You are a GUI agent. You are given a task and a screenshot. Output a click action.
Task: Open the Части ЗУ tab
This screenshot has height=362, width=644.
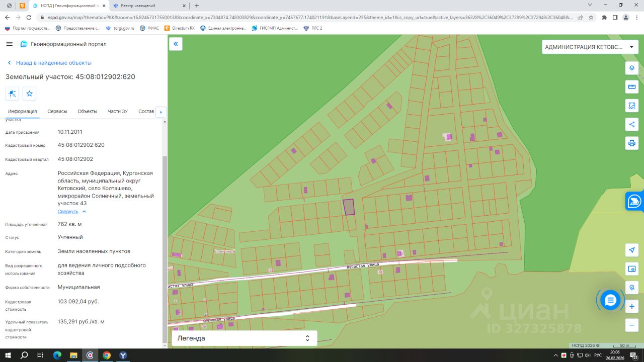tap(118, 111)
